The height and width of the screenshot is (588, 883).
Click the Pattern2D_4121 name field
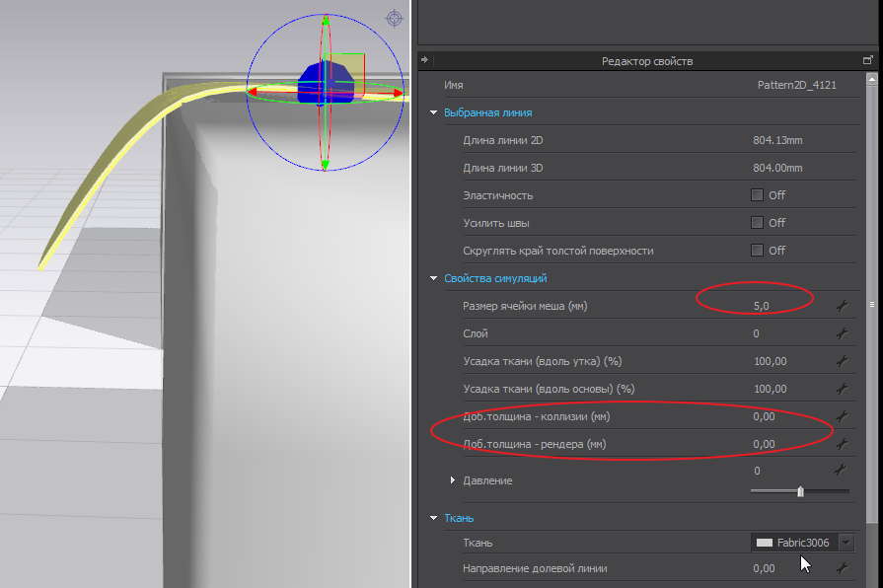pyautogui.click(x=797, y=85)
